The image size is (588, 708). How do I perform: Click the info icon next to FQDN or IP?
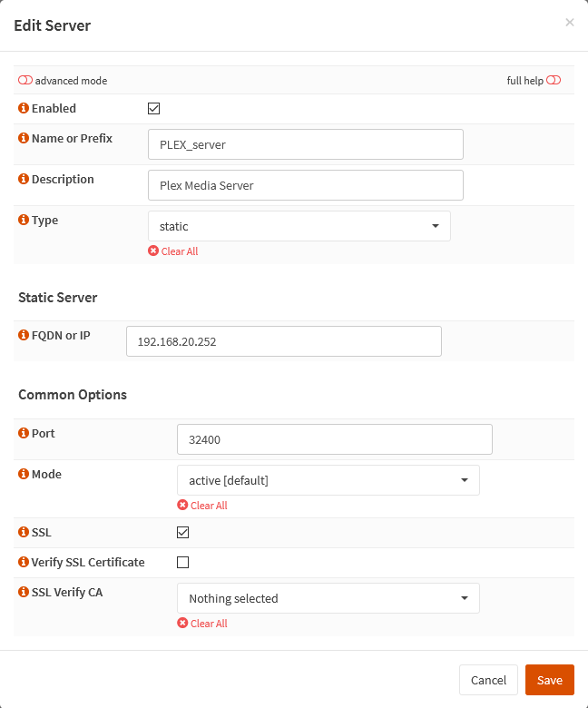[24, 336]
